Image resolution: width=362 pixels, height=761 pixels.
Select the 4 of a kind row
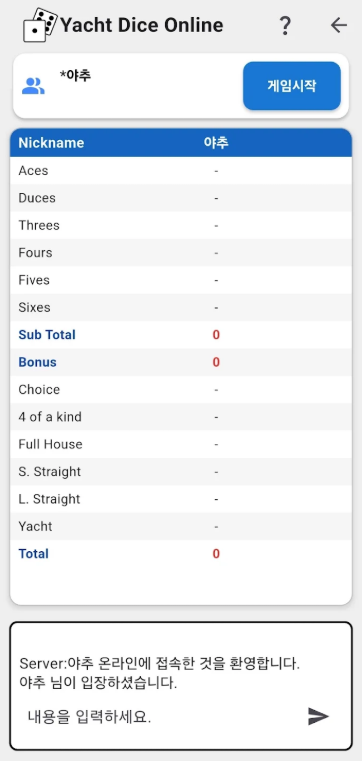click(181, 417)
